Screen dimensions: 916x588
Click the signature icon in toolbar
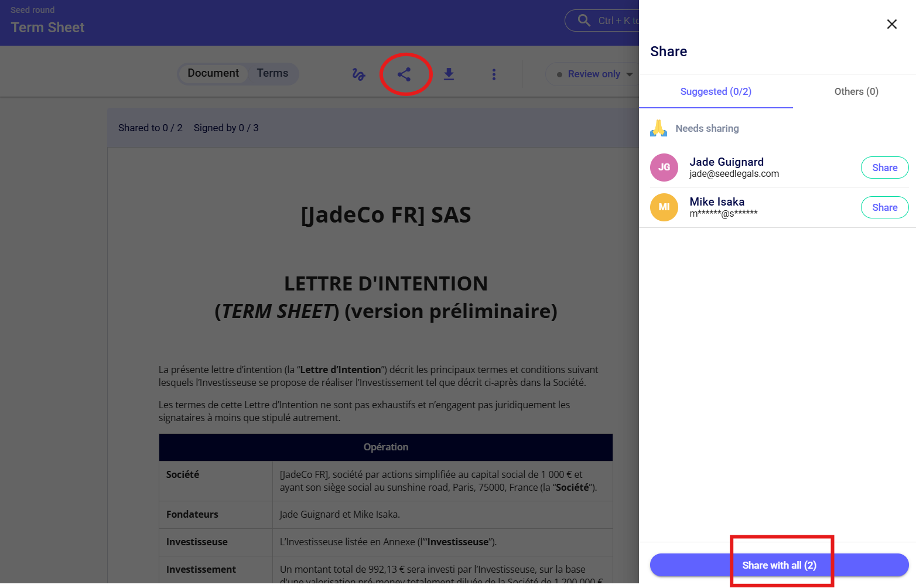coord(358,74)
